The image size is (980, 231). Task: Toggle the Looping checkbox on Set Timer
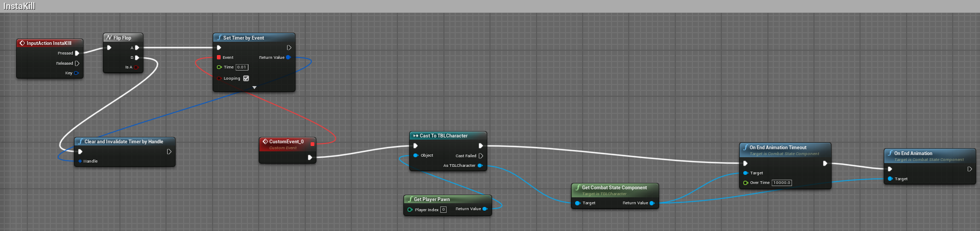tap(246, 78)
